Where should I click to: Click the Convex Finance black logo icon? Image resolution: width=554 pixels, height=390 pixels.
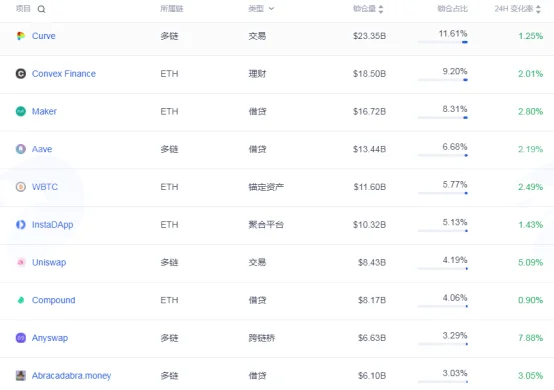[21, 73]
